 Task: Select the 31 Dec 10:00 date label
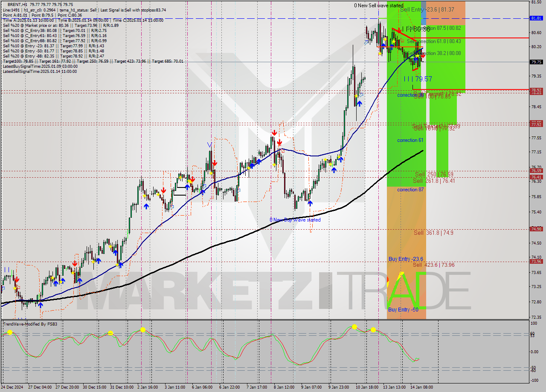(121, 387)
